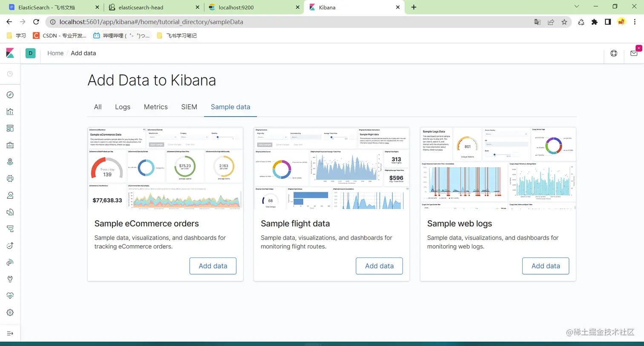
Task: Open Discover compass icon in sidebar
Action: point(10,95)
